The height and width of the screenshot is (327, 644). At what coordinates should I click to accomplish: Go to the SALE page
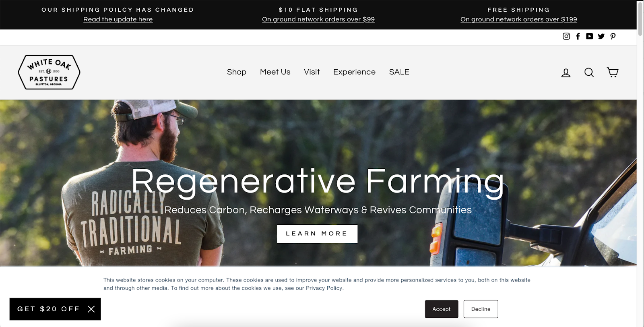pyautogui.click(x=399, y=72)
